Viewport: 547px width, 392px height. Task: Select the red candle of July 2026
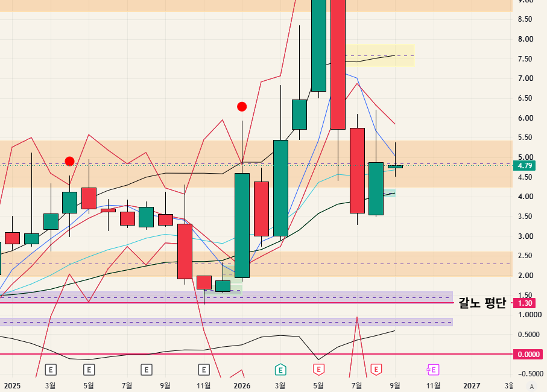point(357,171)
